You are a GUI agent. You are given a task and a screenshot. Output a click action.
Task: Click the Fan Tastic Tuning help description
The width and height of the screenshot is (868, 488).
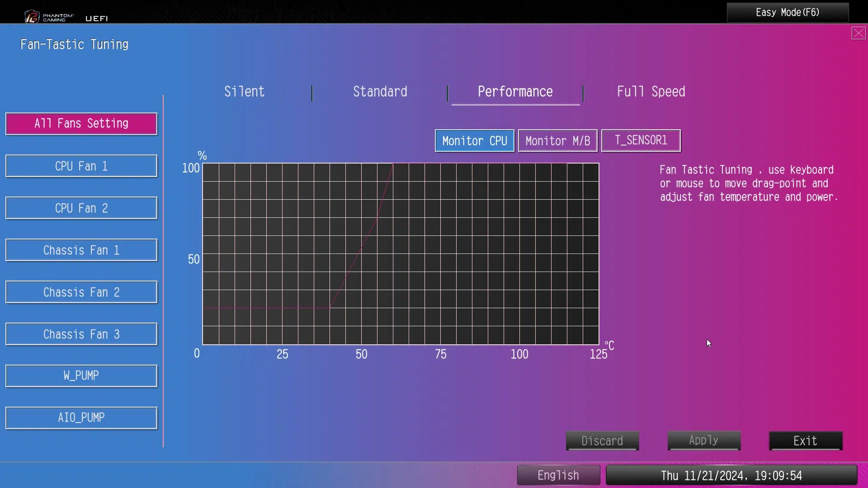(749, 183)
